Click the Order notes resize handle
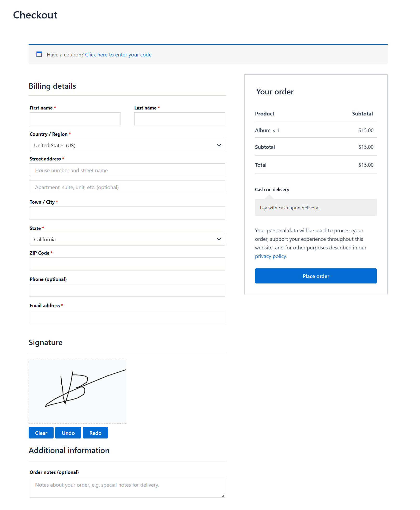The image size is (420, 510). pyautogui.click(x=223, y=496)
